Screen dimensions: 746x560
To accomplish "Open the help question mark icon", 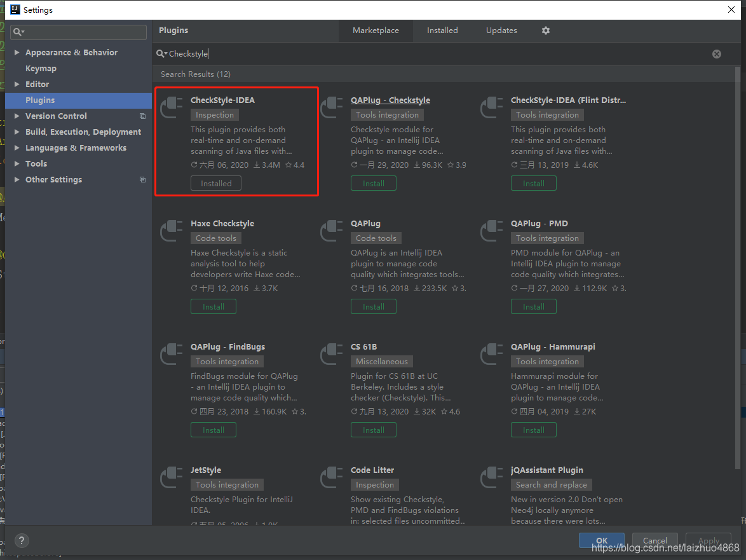I will pyautogui.click(x=22, y=540).
